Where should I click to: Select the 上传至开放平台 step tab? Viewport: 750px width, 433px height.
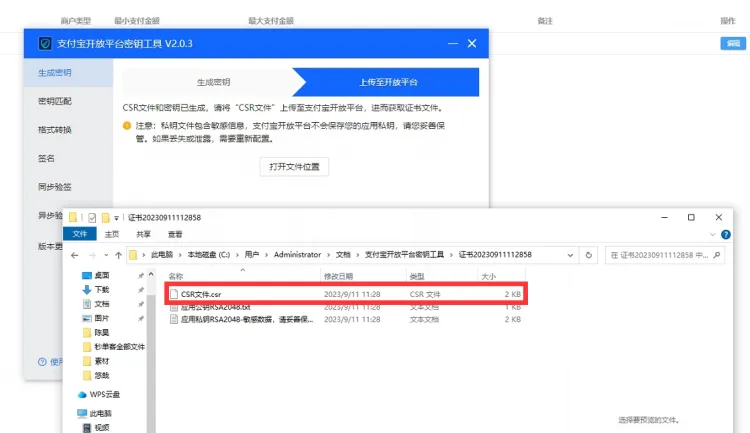point(388,82)
